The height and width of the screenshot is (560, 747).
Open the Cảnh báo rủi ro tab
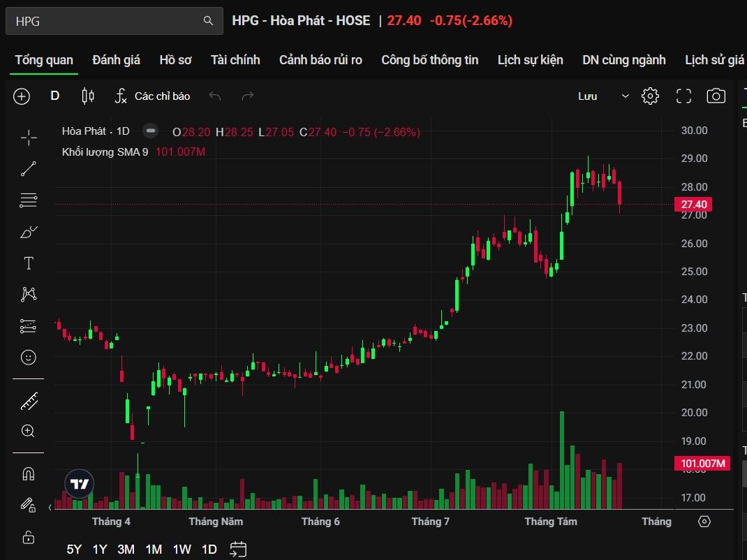pyautogui.click(x=320, y=60)
